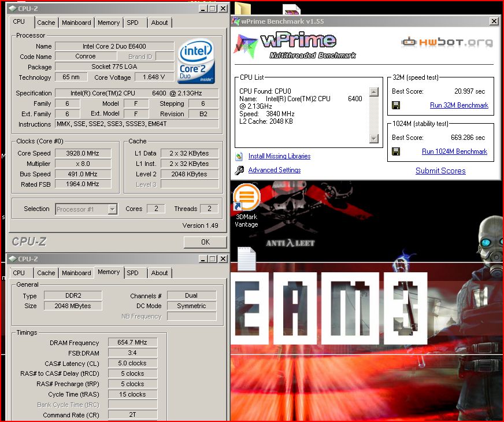Click Install Missing Libraries link
This screenshot has height=422, width=504.
279,156
